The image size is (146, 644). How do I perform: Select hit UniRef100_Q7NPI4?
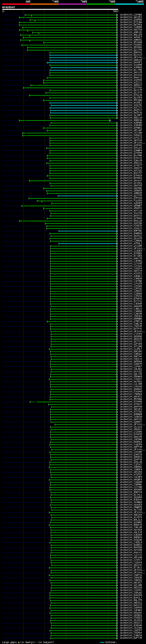pos(131,321)
